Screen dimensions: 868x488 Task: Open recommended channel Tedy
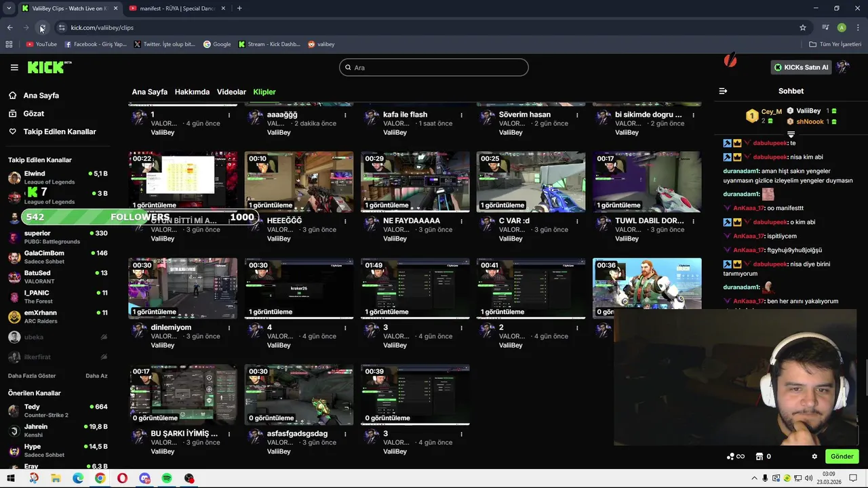click(x=58, y=411)
